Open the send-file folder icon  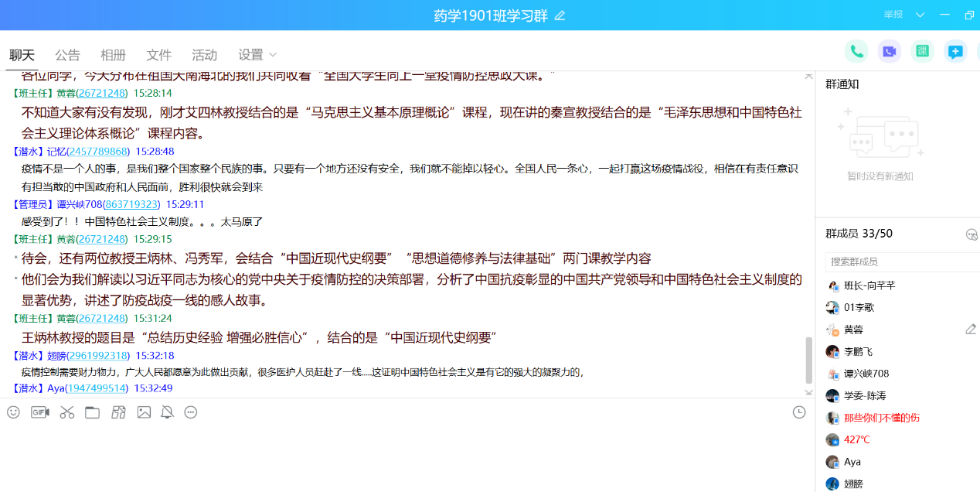[93, 412]
